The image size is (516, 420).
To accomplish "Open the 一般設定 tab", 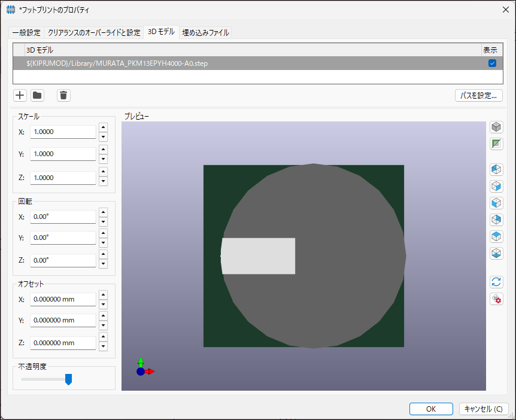I will click(x=26, y=32).
